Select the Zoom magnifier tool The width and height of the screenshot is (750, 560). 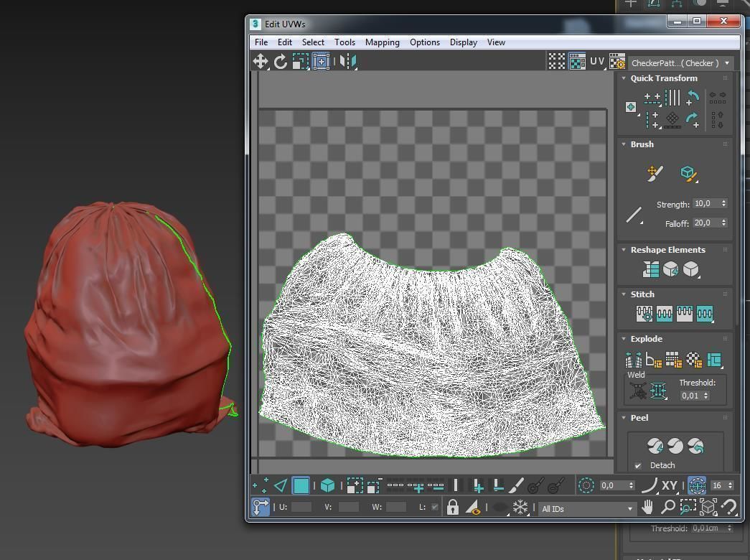(x=667, y=507)
